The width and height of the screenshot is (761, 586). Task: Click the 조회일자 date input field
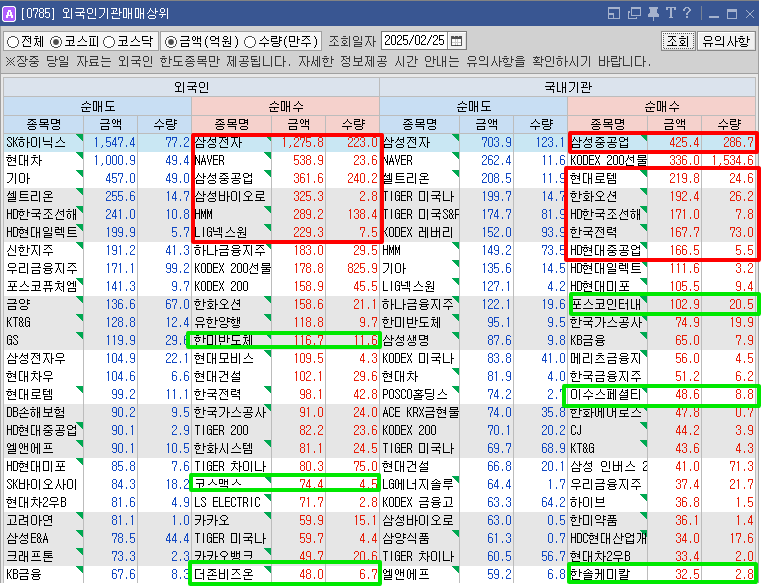(414, 41)
